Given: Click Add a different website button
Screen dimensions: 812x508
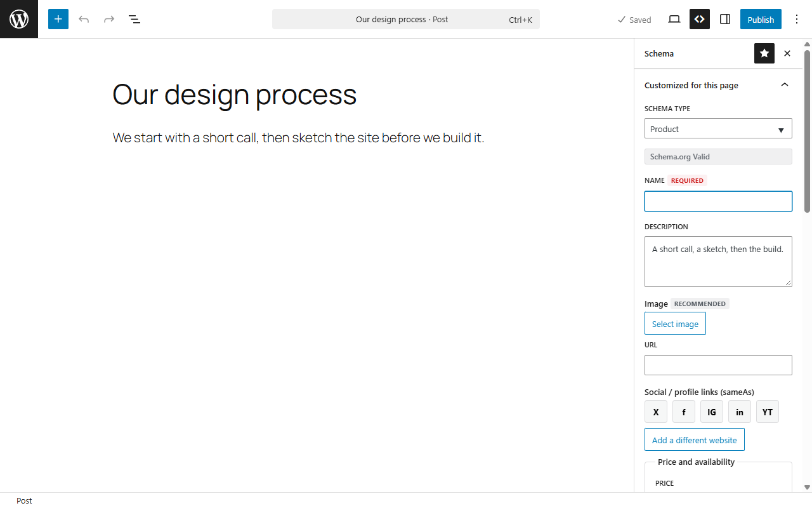Looking at the screenshot, I should point(695,439).
